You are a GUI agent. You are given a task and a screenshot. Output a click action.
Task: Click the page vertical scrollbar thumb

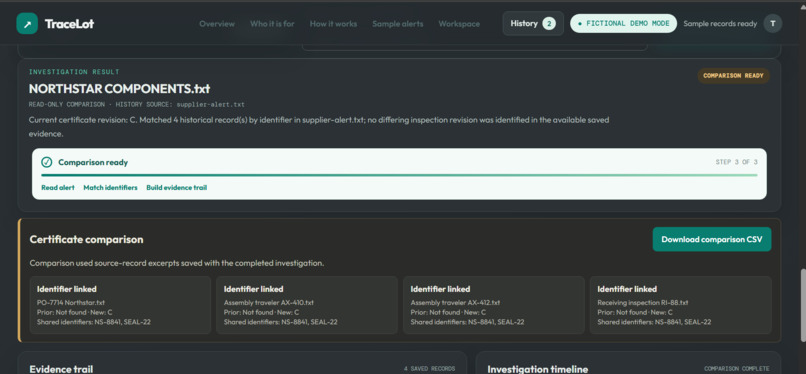tap(803, 304)
